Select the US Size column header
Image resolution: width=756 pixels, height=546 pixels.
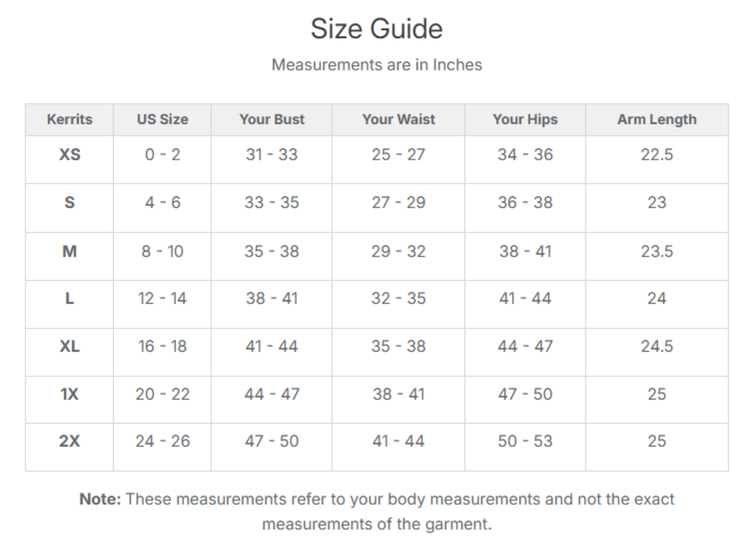pos(163,119)
